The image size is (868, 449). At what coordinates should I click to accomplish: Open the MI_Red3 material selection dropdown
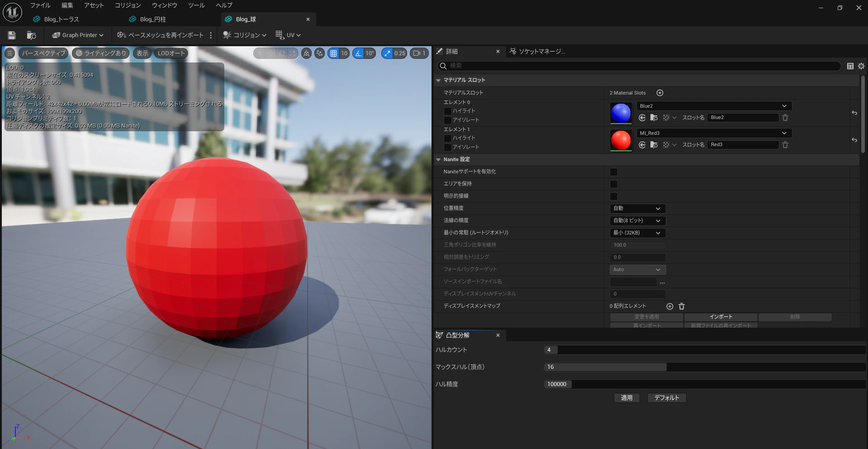click(x=714, y=133)
